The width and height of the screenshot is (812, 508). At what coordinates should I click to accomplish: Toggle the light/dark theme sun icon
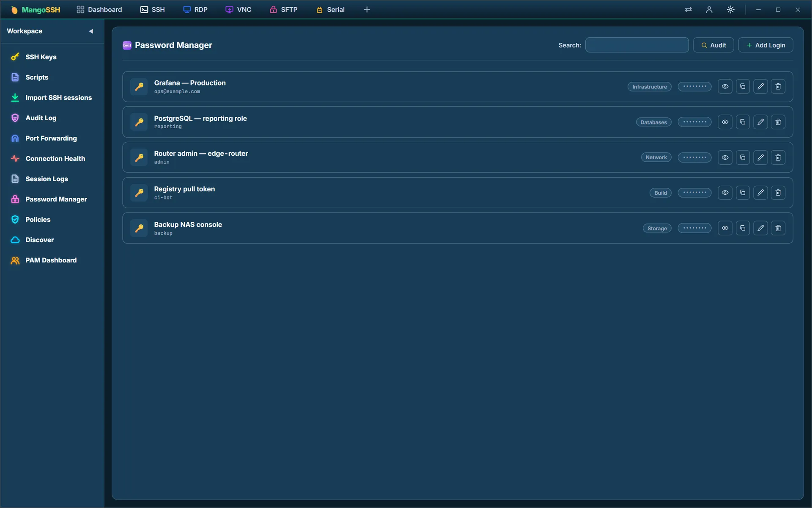click(731, 9)
